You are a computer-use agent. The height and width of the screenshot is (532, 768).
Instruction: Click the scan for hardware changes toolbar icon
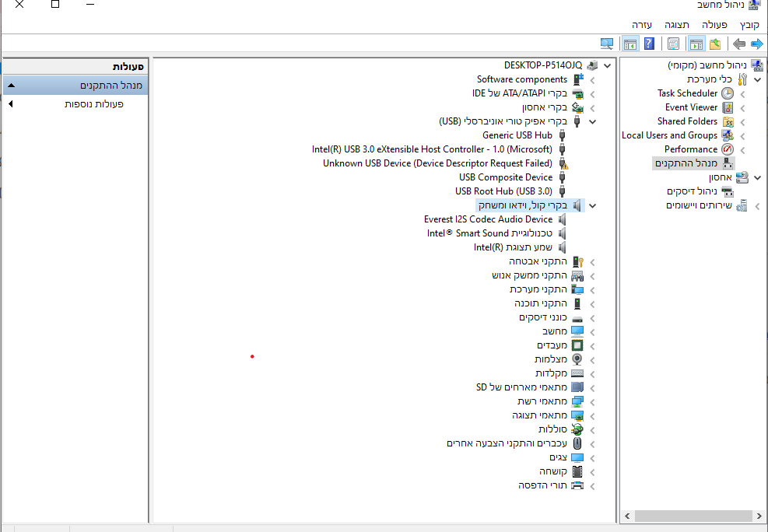coord(607,44)
